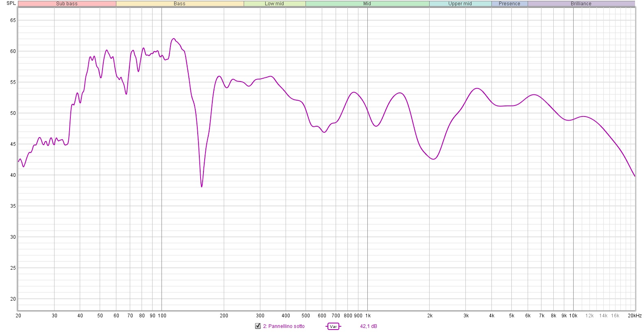
Task: Click the 1k frequency axis label
Action: tap(368, 316)
